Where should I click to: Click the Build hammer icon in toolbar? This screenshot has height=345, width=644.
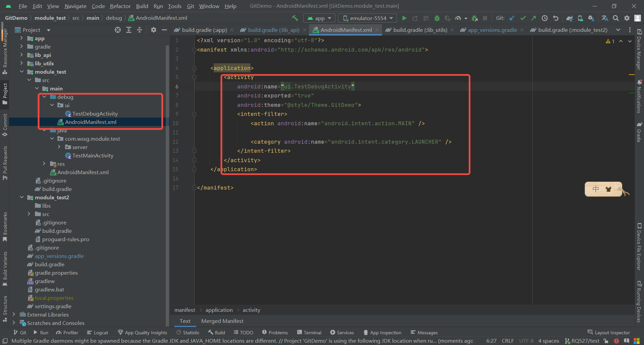[295, 18]
